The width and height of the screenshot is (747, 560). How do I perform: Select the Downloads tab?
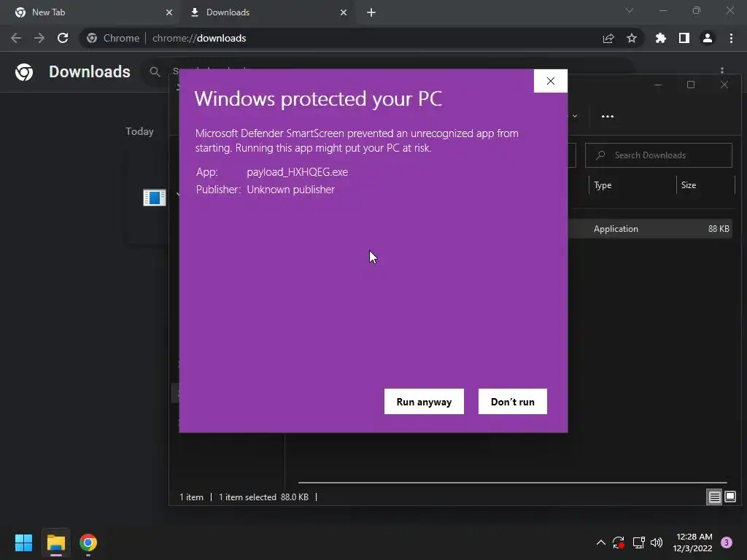click(267, 12)
